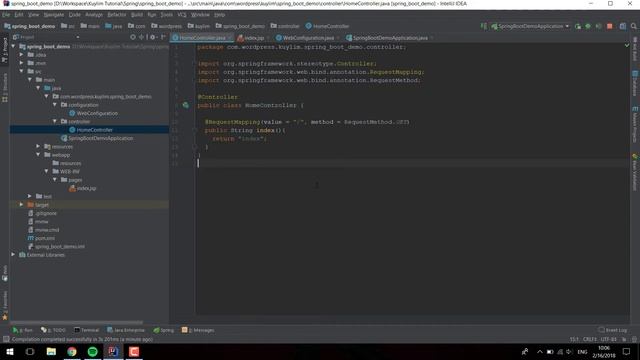Expand the .mvn folder
The width and height of the screenshot is (640, 360).
21,63
